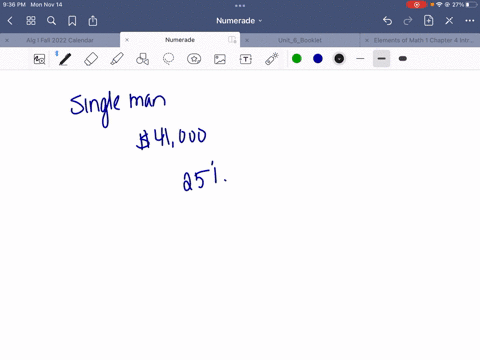
Task: Open the more options ellipsis menu
Action: point(470,21)
